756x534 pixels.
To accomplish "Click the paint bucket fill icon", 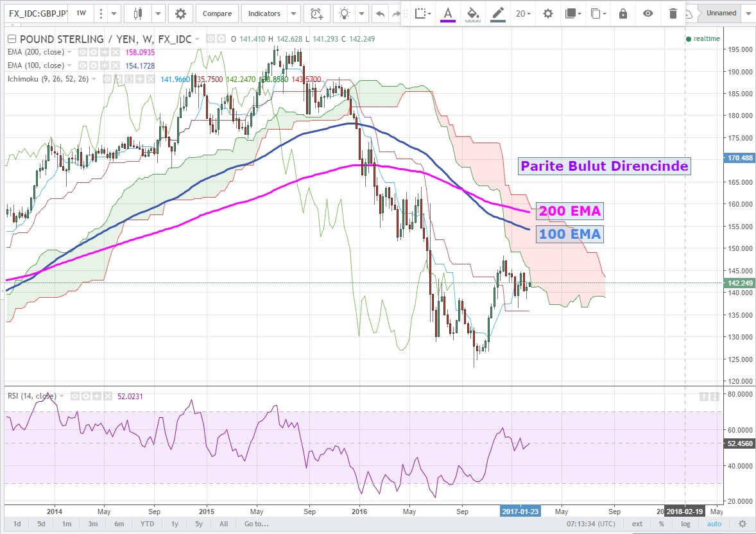I will pos(472,13).
